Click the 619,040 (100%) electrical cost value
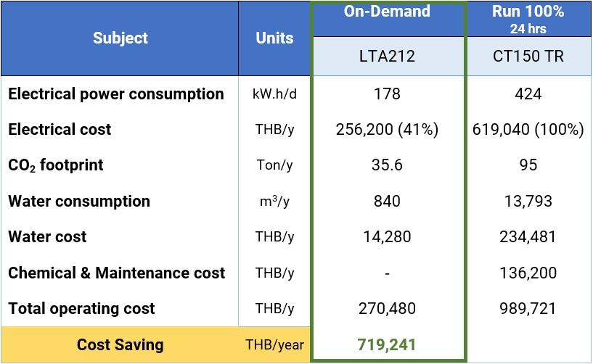The height and width of the screenshot is (364, 593). 528,130
